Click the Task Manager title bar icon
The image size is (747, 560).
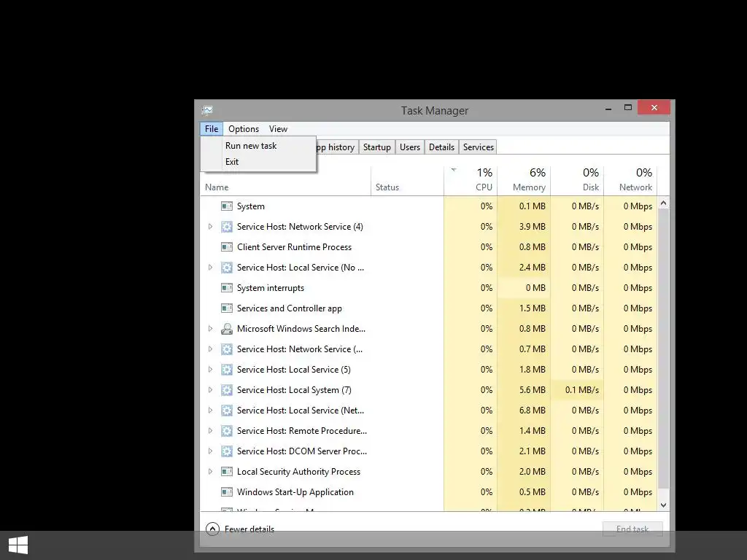click(207, 111)
